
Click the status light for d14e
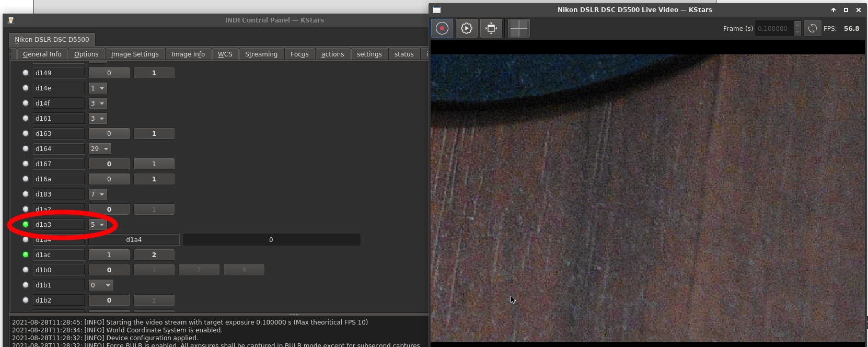pyautogui.click(x=25, y=88)
